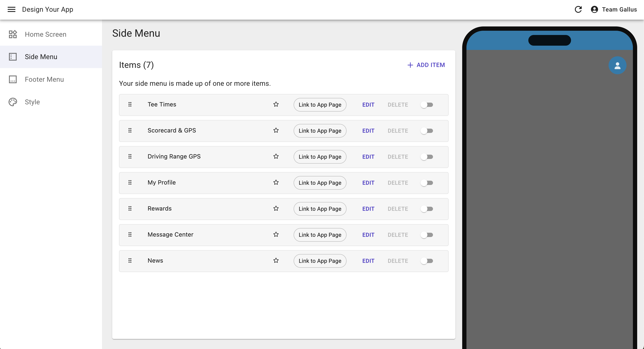Delete the News menu item
644x349 pixels.
pyautogui.click(x=398, y=261)
